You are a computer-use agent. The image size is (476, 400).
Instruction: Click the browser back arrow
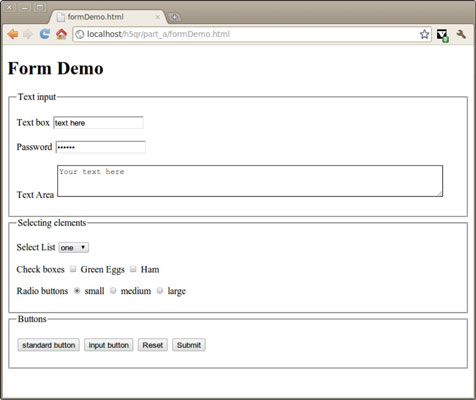coord(13,34)
